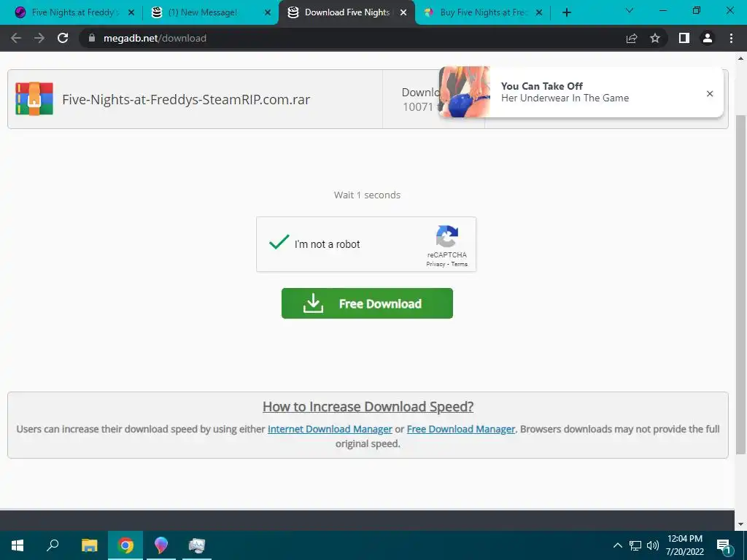This screenshot has height=560, width=747.
Task: Open the Free Download Manager link
Action: 461,429
